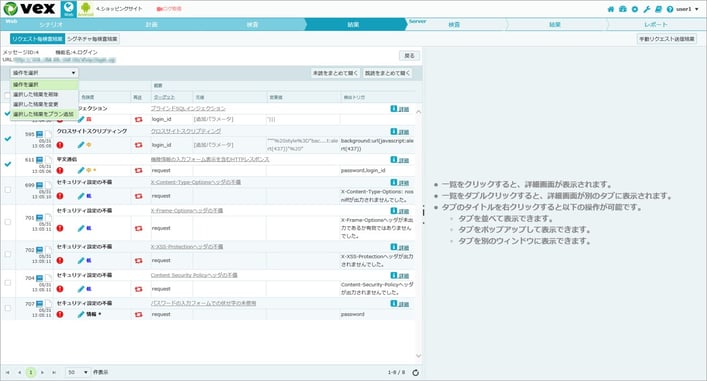Open the 50 rows-per-page dropdown
This screenshot has width=707, height=381.
[78, 372]
